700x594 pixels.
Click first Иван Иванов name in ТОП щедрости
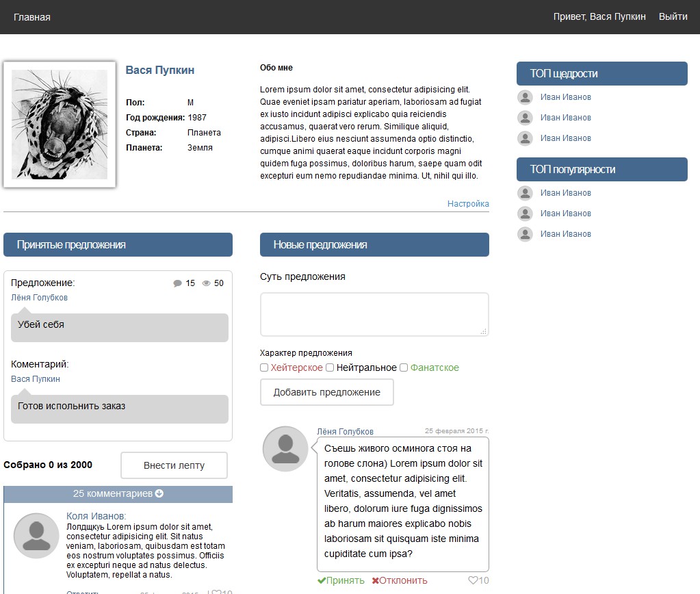(566, 97)
